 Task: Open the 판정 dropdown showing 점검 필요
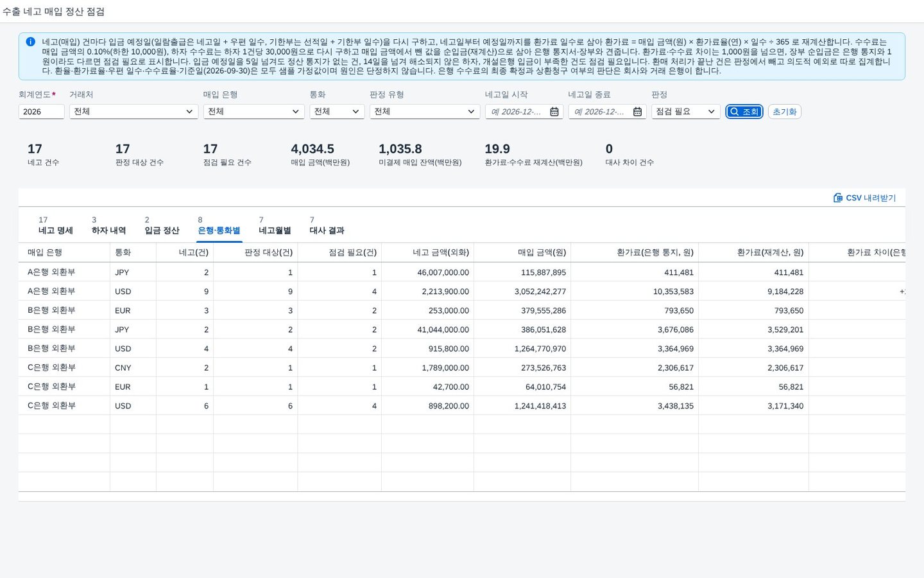pyautogui.click(x=685, y=112)
